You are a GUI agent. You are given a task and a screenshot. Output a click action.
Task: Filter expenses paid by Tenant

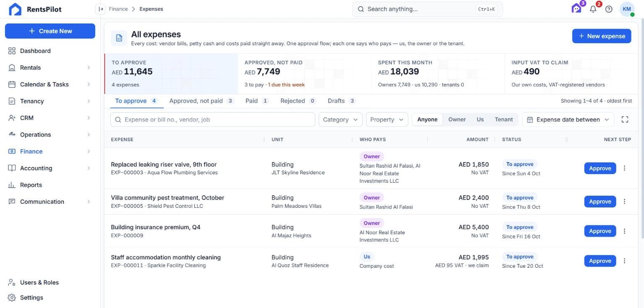(x=504, y=119)
